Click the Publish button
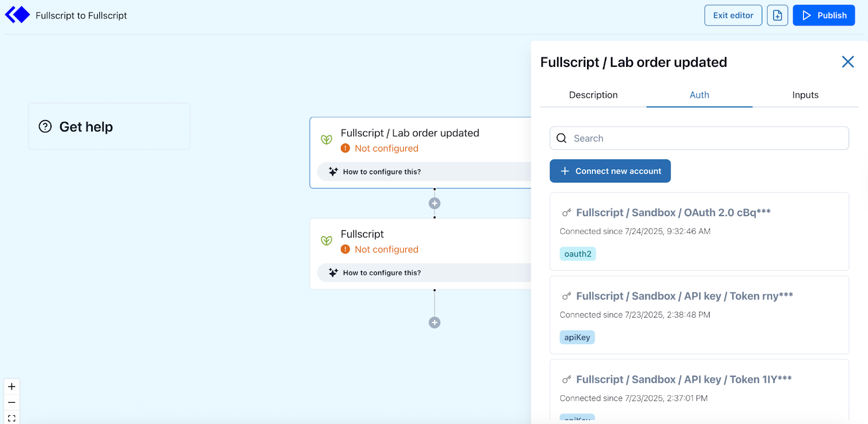The height and width of the screenshot is (424, 868). [x=824, y=15]
